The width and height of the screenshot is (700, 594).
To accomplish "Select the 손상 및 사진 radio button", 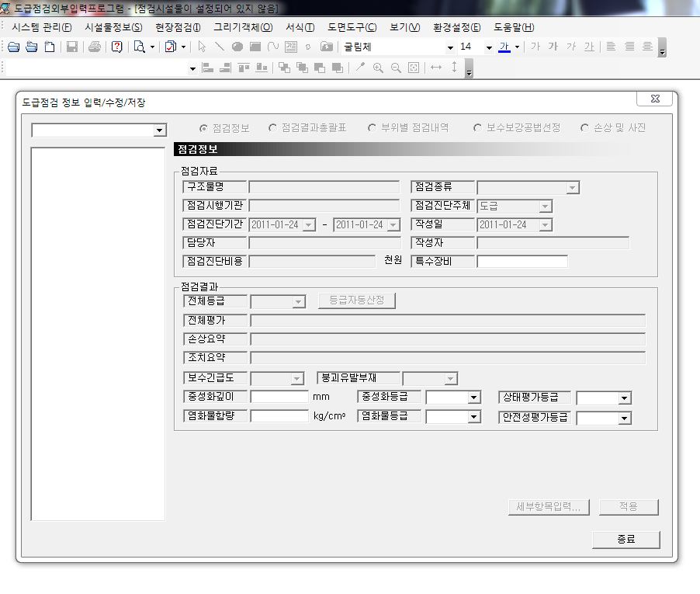I will (584, 128).
